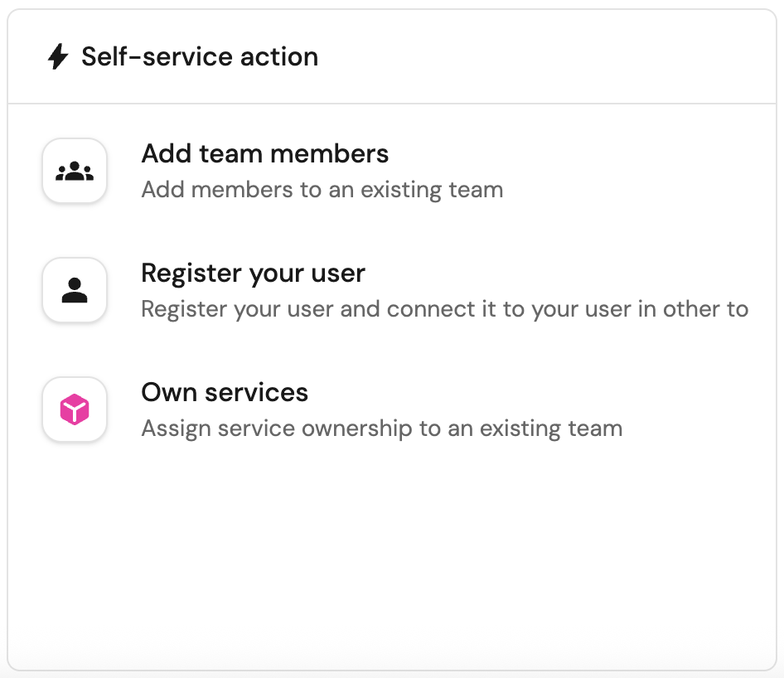Select the Self-service action heading

tap(199, 57)
